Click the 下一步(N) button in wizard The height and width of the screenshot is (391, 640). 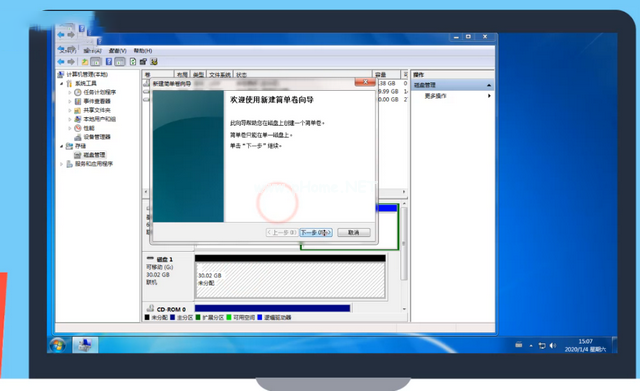pos(316,232)
